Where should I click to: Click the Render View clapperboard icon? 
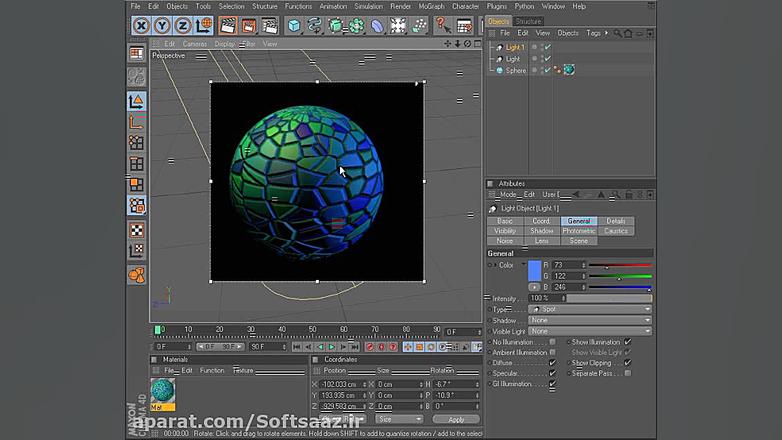pyautogui.click(x=228, y=26)
